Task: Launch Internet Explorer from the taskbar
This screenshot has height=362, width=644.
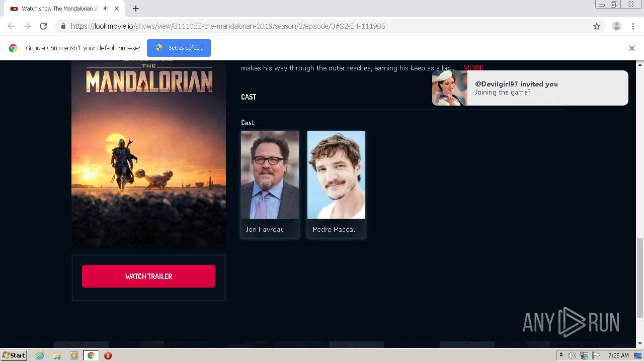Action: pyautogui.click(x=40, y=355)
